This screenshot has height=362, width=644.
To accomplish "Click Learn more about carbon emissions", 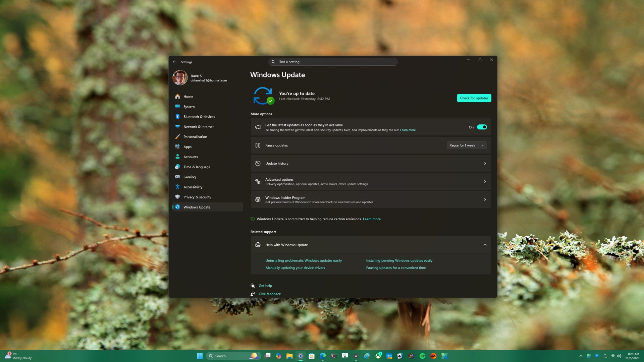I will (x=372, y=219).
